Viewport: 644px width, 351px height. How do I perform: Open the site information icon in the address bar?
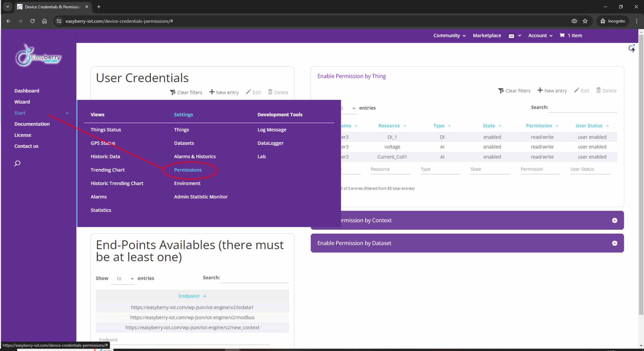[59, 21]
